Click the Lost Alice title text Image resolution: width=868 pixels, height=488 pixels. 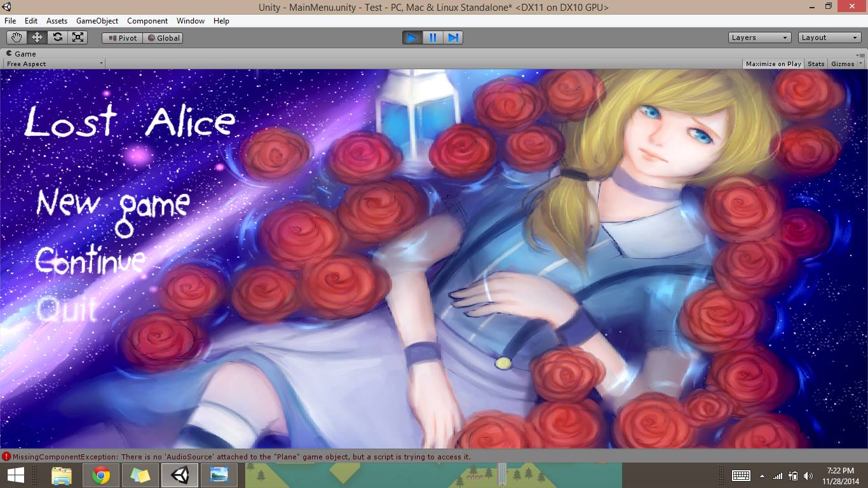[x=130, y=122]
